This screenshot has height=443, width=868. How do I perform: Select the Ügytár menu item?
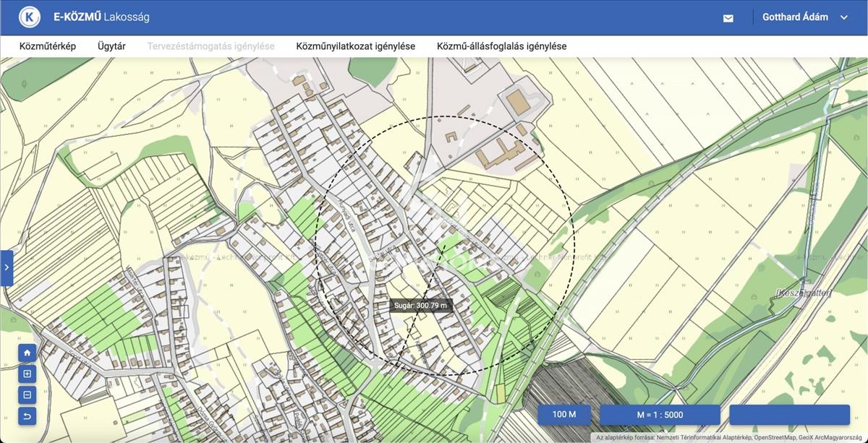tap(111, 46)
